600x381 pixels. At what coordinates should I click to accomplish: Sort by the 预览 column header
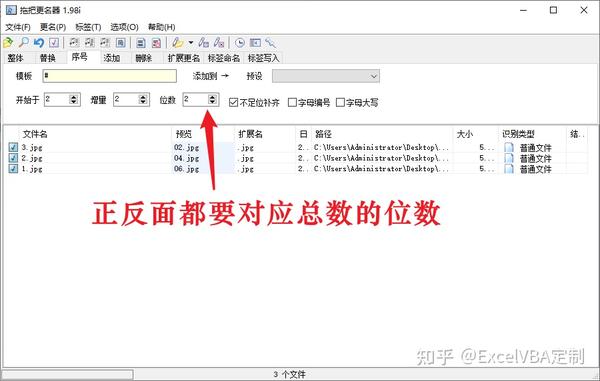(x=184, y=134)
